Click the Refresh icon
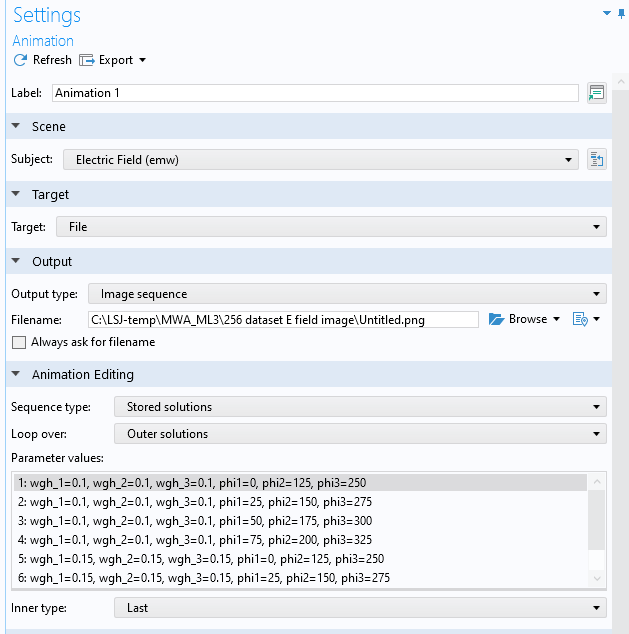629x634 pixels. (20, 60)
